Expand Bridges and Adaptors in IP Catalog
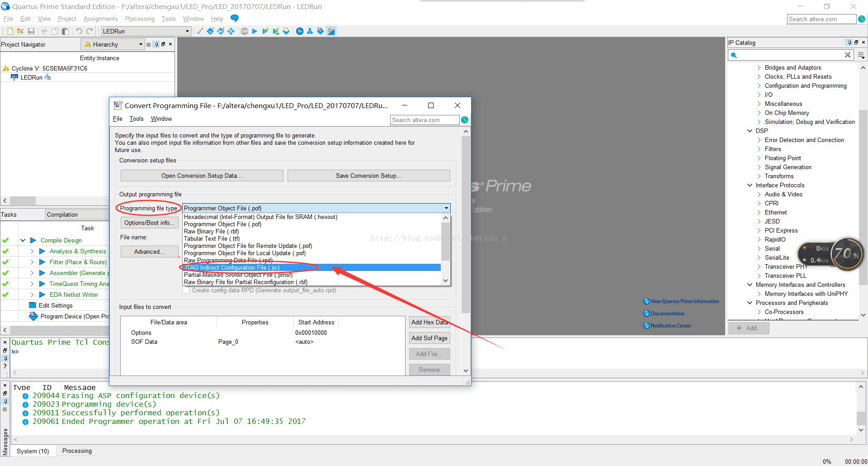The image size is (868, 466). pyautogui.click(x=759, y=67)
